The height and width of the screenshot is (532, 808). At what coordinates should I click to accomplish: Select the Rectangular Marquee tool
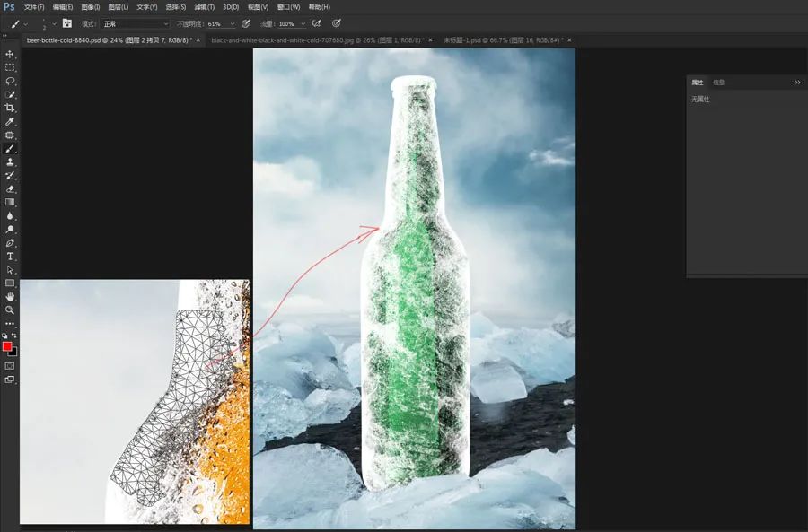(9, 67)
